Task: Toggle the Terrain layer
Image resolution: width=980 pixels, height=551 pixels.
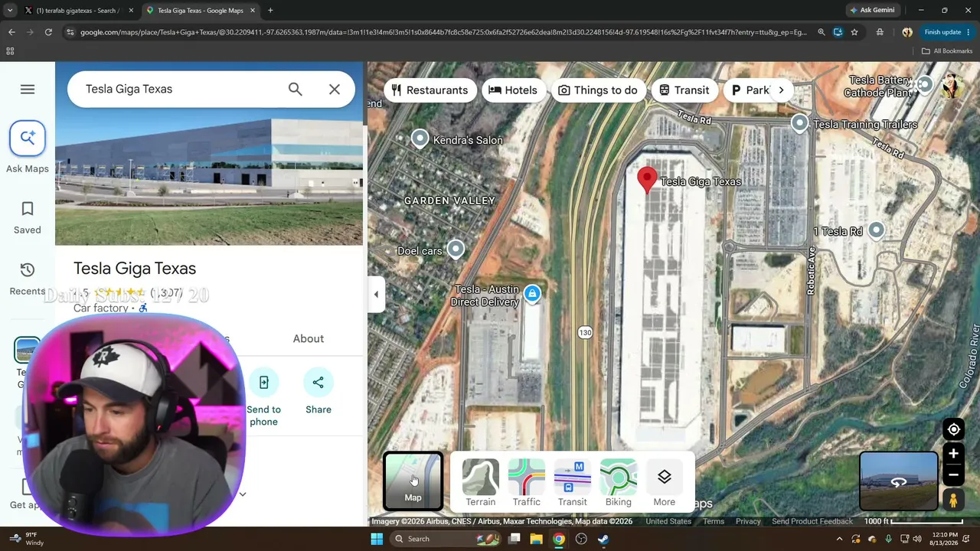Action: 481,483
